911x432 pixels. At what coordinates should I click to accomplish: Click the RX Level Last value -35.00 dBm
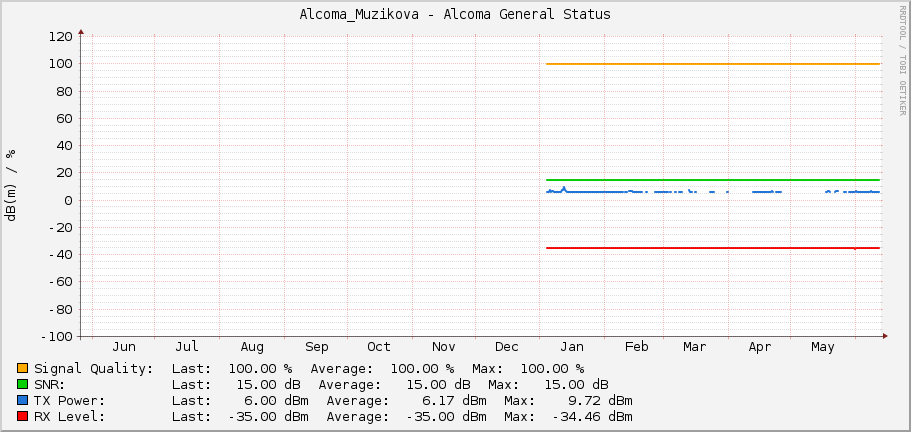click(x=268, y=416)
